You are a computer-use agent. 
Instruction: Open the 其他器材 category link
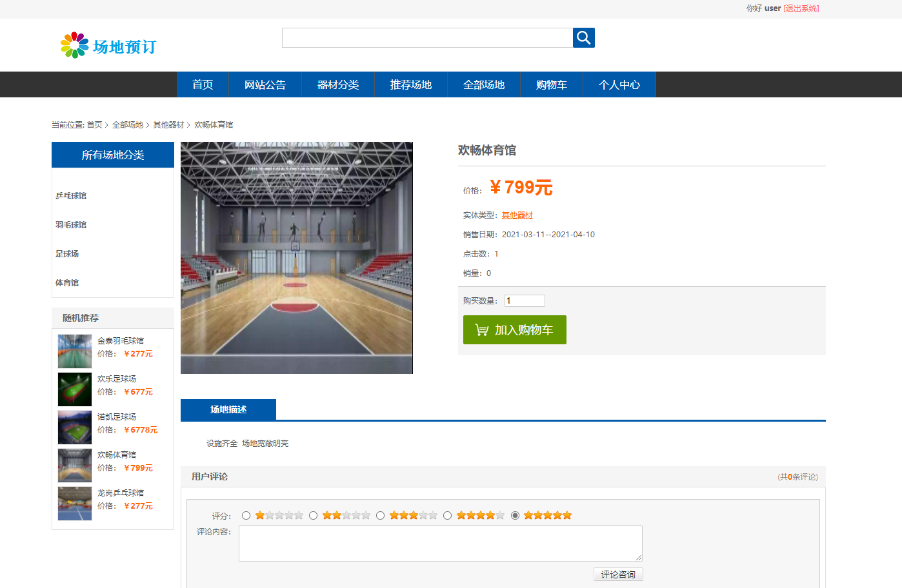tap(517, 215)
